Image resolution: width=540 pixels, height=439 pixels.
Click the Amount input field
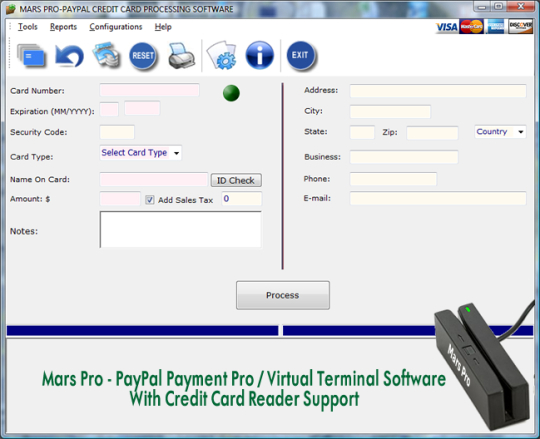click(x=120, y=199)
